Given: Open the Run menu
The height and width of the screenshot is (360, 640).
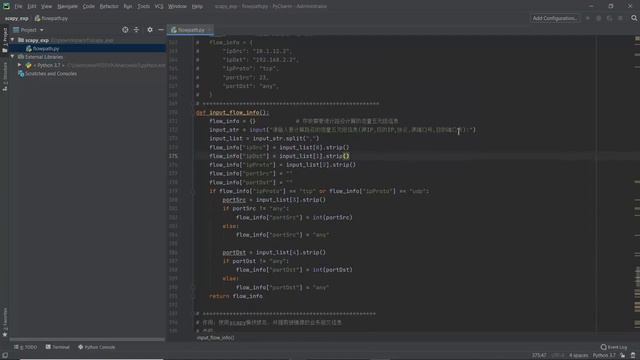Looking at the screenshot, I should click(x=128, y=7).
